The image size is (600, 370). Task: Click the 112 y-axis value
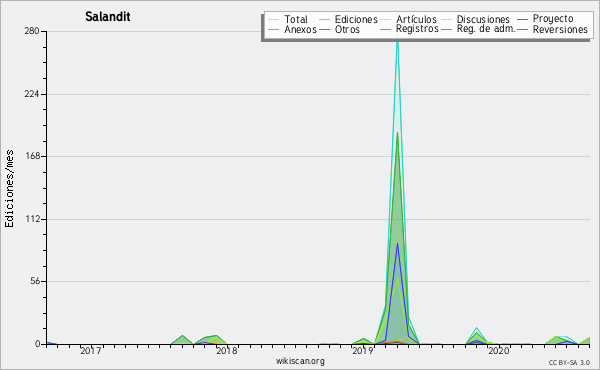point(33,219)
